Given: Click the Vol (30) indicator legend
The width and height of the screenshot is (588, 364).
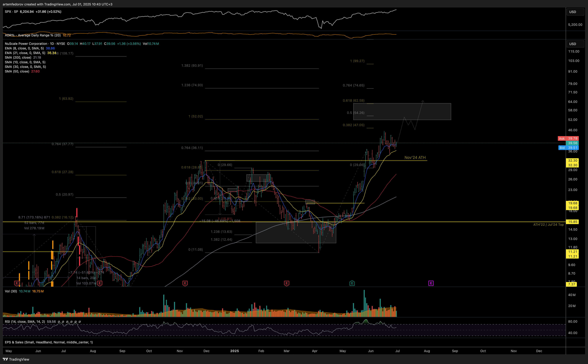Looking at the screenshot, I should point(11,291).
